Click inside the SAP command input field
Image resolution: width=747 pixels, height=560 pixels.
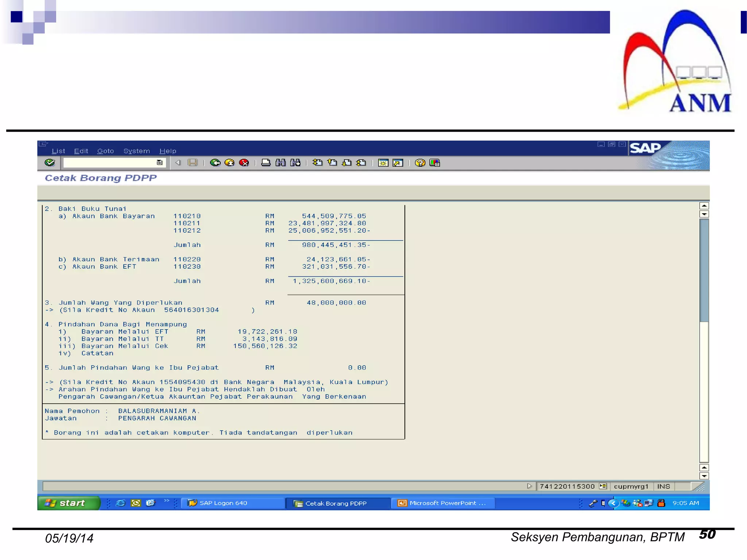coord(109,163)
